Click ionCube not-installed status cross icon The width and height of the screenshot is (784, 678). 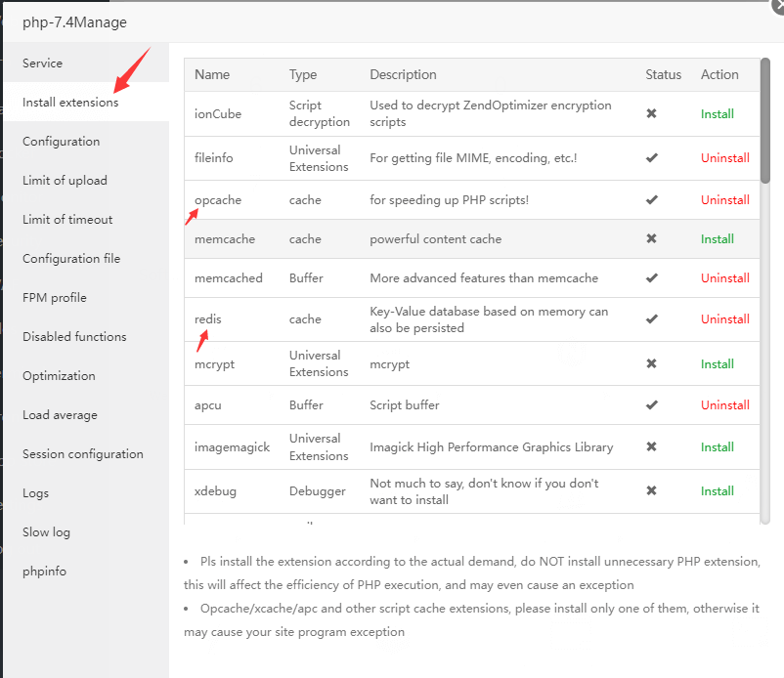coord(651,113)
